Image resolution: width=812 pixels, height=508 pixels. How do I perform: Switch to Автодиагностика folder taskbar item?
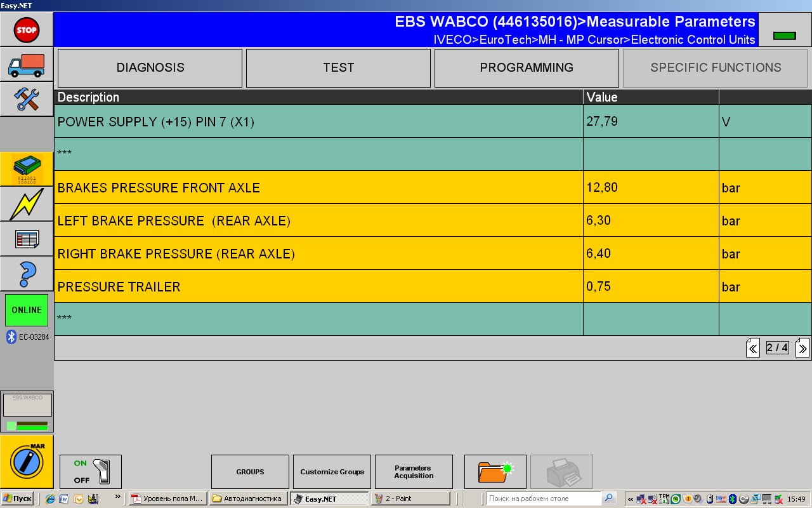coord(248,498)
